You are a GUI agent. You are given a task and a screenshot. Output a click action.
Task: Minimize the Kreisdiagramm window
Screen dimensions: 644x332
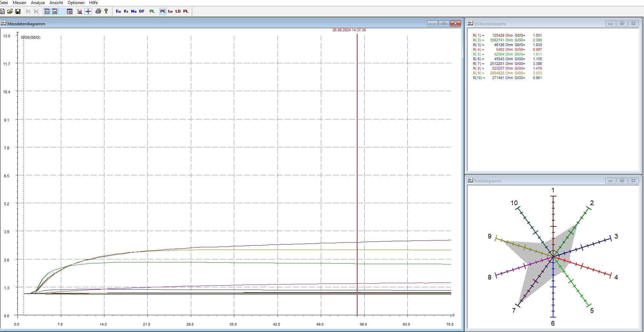(x=610, y=181)
